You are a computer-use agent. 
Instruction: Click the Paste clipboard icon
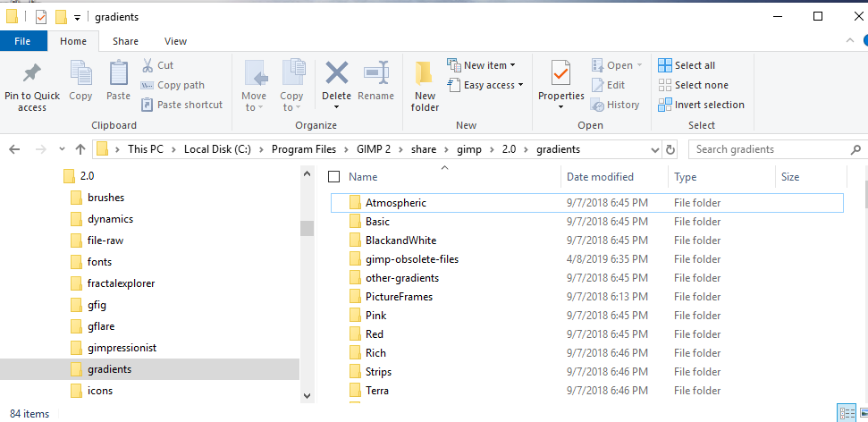click(x=119, y=73)
